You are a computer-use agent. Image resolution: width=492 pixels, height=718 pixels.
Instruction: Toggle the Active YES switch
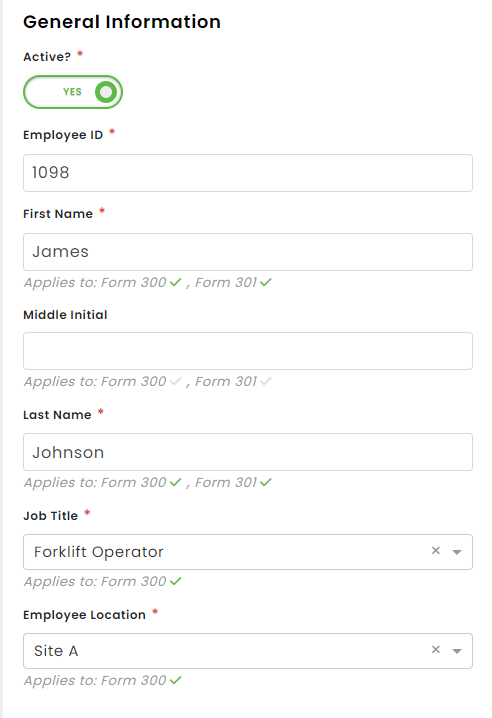(73, 92)
